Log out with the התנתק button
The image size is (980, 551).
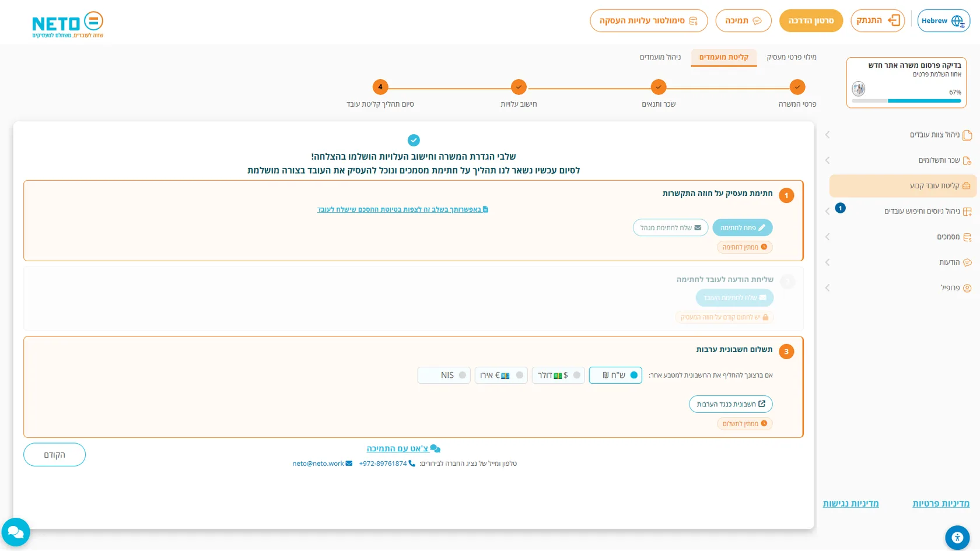pos(878,21)
